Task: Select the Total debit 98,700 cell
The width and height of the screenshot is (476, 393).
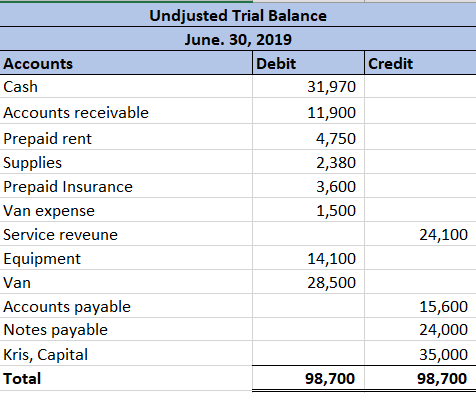Action: [x=308, y=378]
